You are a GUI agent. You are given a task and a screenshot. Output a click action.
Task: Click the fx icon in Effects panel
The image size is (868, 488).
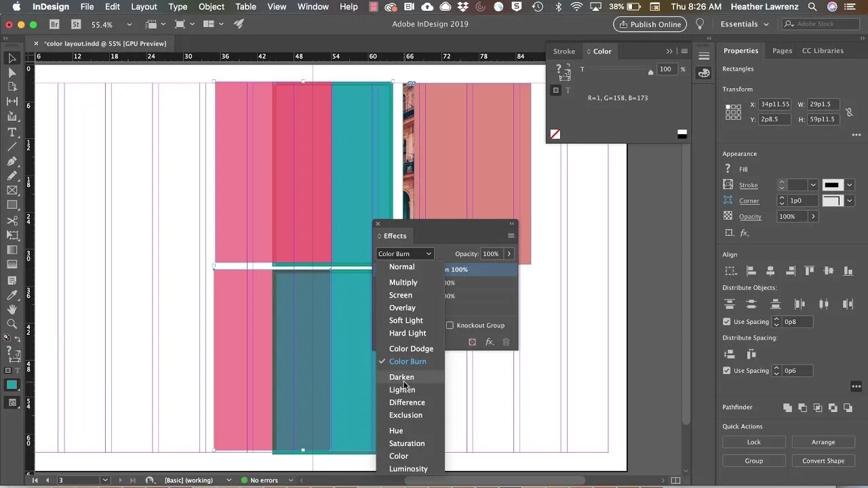489,342
